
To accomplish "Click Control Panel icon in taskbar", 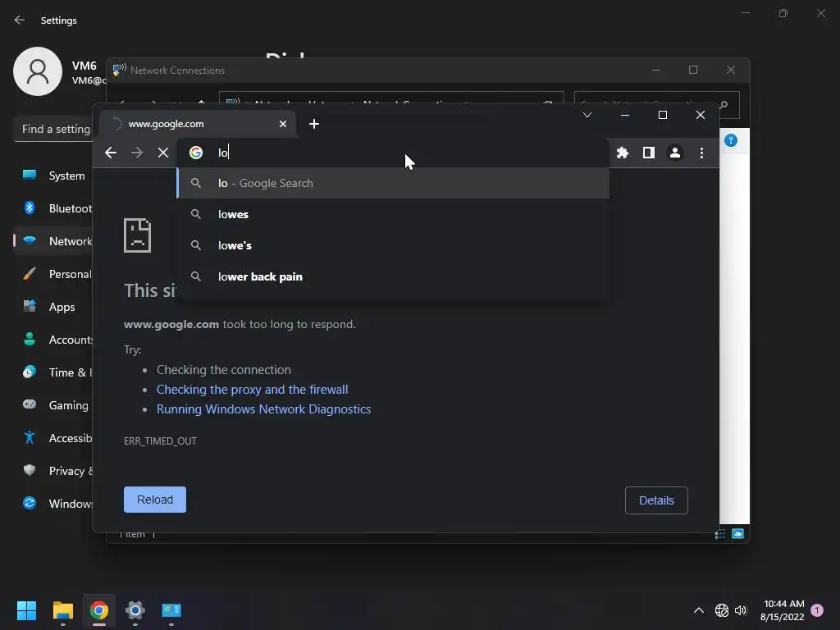I will (171, 610).
